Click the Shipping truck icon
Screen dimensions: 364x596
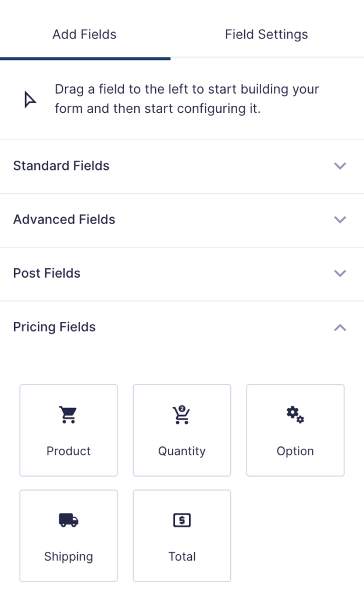click(x=68, y=520)
